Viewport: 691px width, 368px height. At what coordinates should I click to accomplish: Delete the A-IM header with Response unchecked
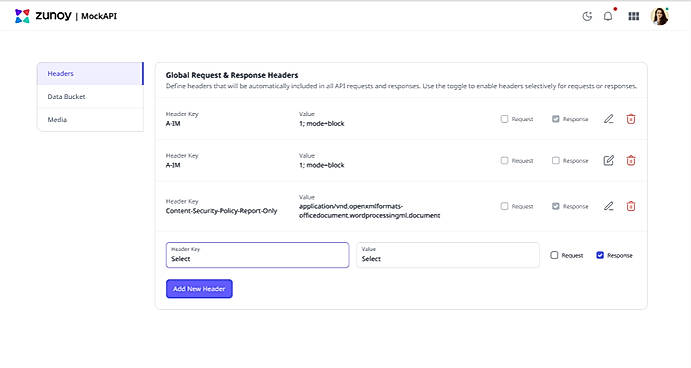click(631, 160)
